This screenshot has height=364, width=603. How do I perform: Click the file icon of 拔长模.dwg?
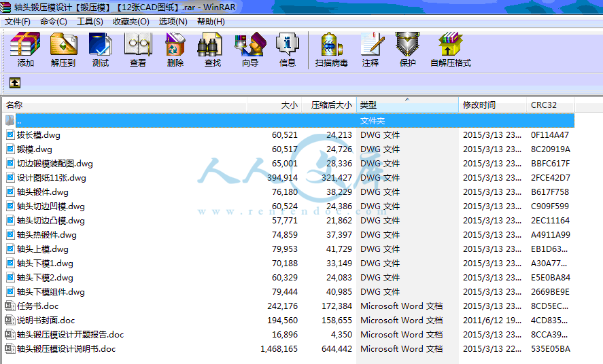pos(10,134)
